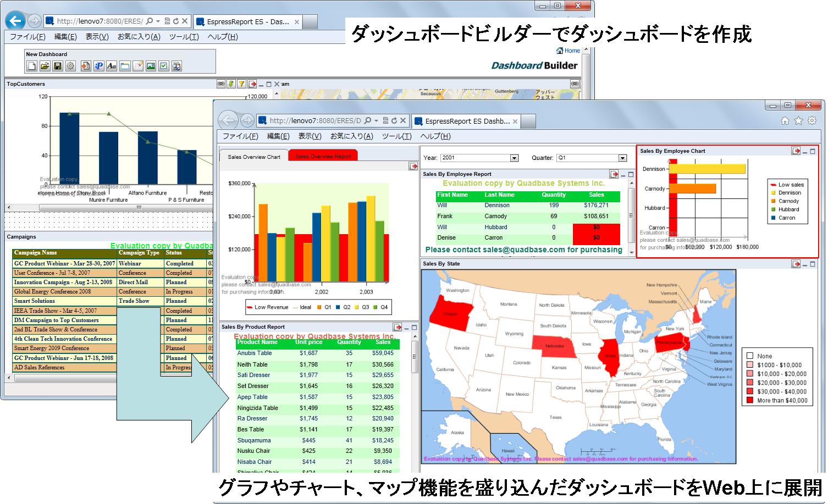828x504 pixels.
Task: Open ツール(T) menu in front browser
Action: (397, 136)
